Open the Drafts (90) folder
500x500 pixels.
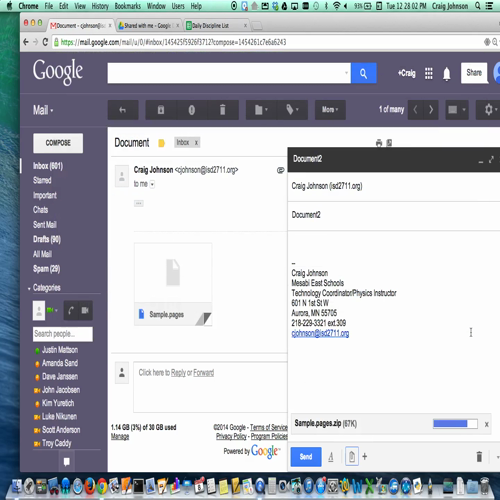click(47, 239)
